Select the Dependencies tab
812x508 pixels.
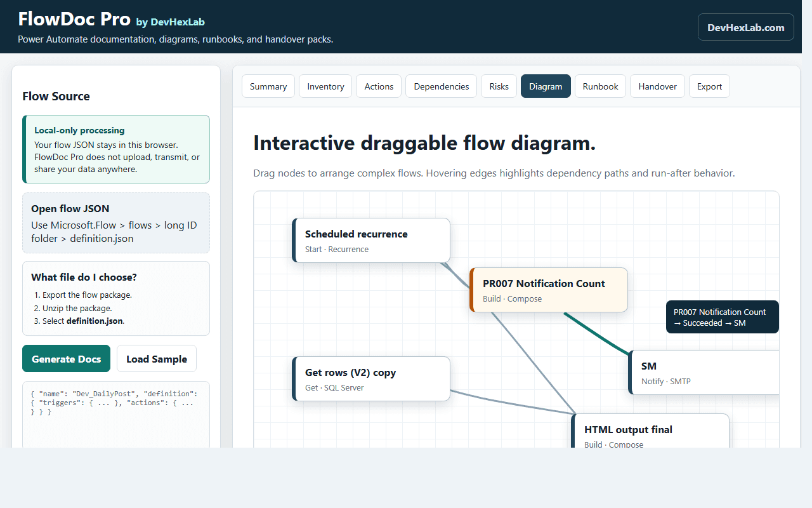point(442,86)
